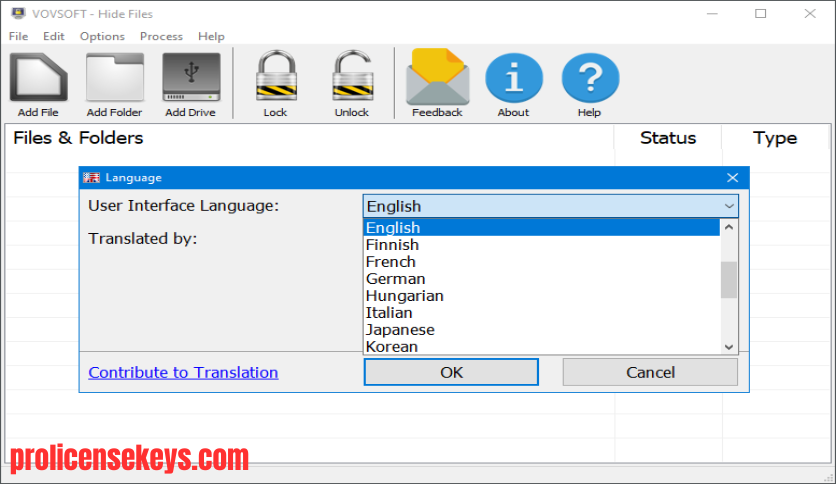Open the About info icon
Image resolution: width=836 pixels, height=484 pixels.
[514, 78]
